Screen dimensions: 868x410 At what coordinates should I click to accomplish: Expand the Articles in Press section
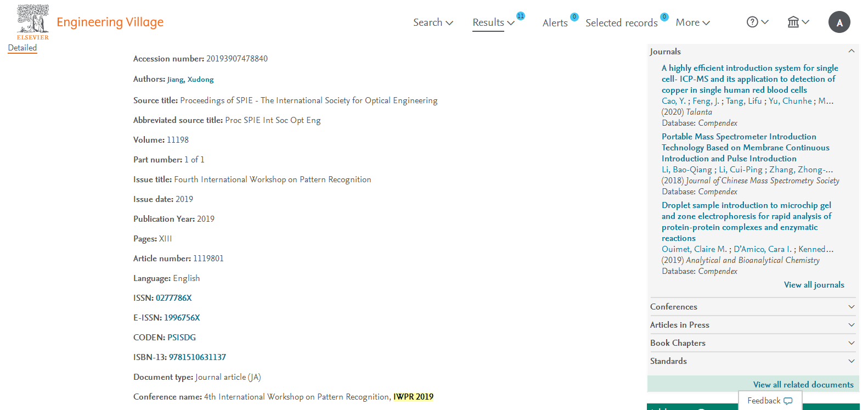[x=852, y=325]
